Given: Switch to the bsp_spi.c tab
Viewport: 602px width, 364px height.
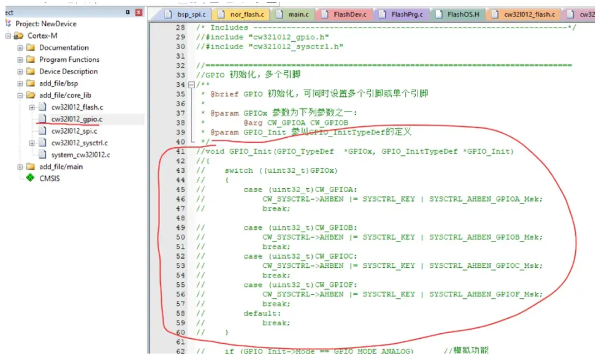Looking at the screenshot, I should click(185, 14).
